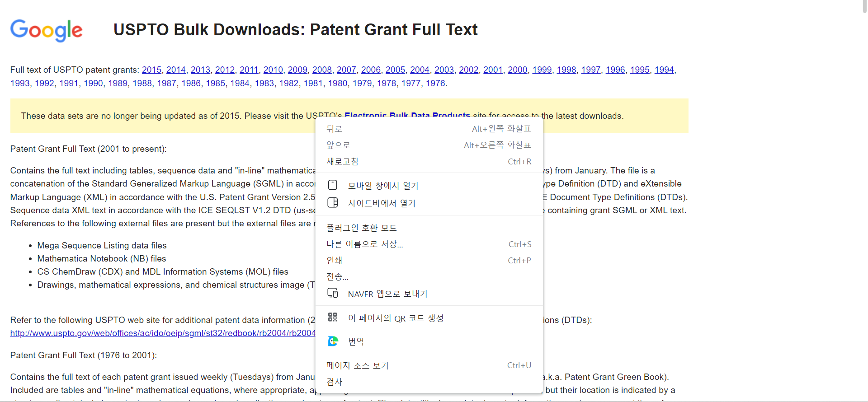Open the 1989 patent grants link
Viewport: 868px width, 402px height.
(118, 83)
